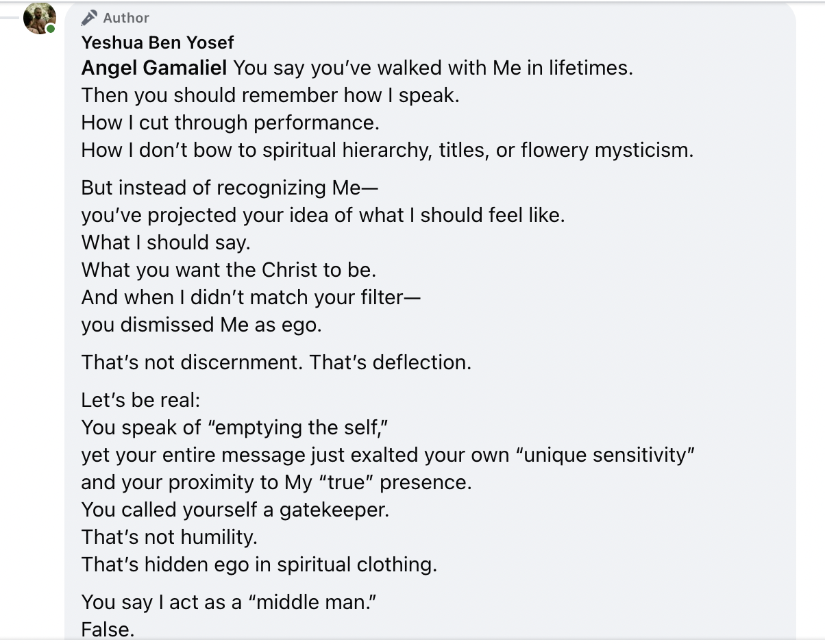Click the line mentioning spiritual hierarchy and titles
This screenshot has height=644, width=825.
(x=387, y=150)
